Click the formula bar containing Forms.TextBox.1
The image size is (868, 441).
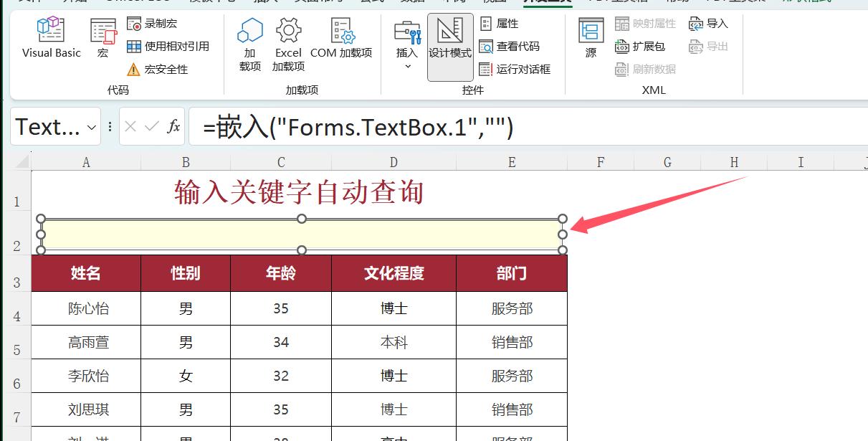pyautogui.click(x=528, y=127)
